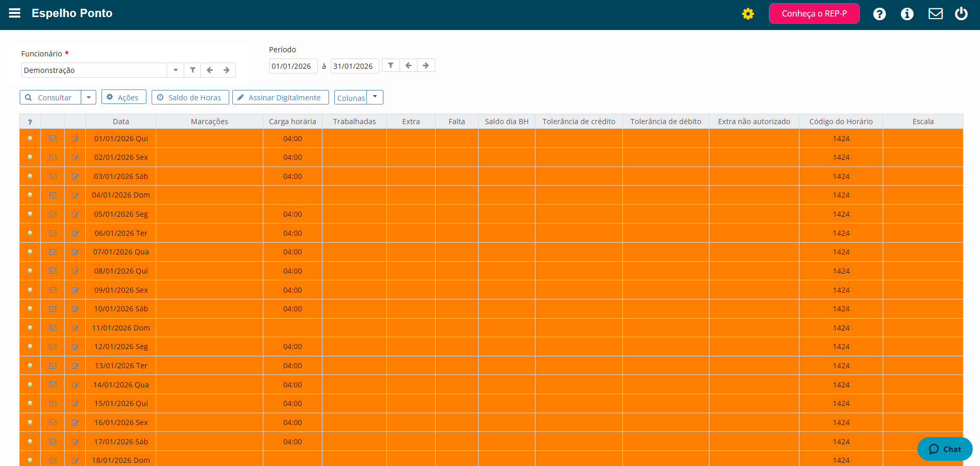
Task: Click the employee filter funnel icon
Action: point(192,70)
